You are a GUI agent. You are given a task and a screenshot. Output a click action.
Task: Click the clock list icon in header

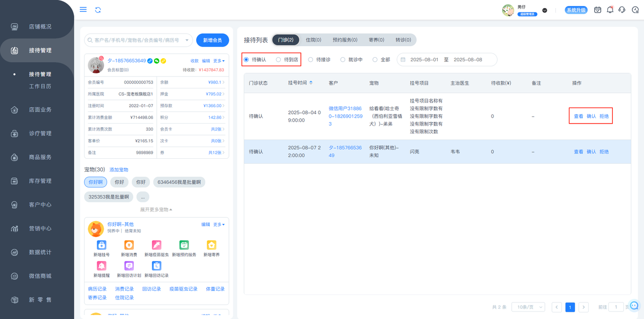click(x=635, y=10)
